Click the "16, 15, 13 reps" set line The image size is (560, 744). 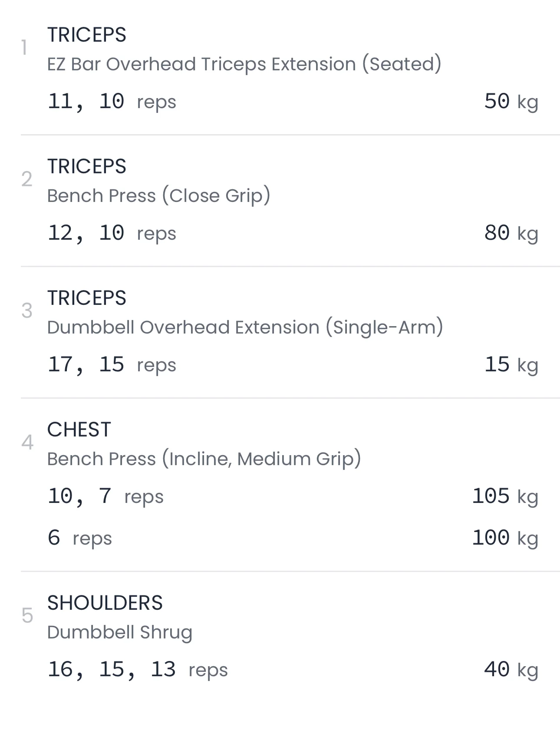[137, 670]
